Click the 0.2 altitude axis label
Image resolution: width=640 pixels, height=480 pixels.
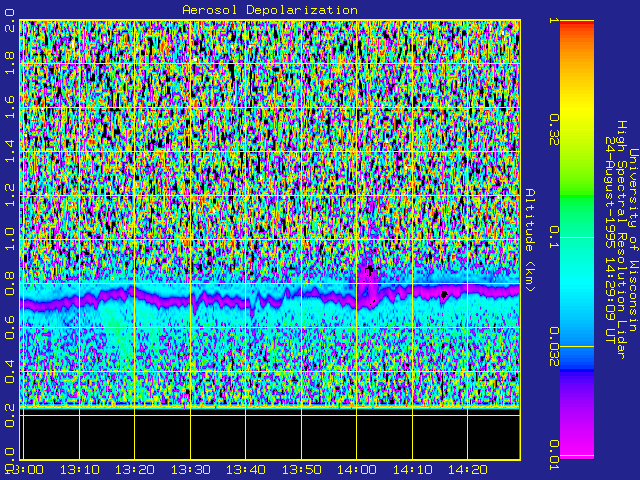[9, 415]
